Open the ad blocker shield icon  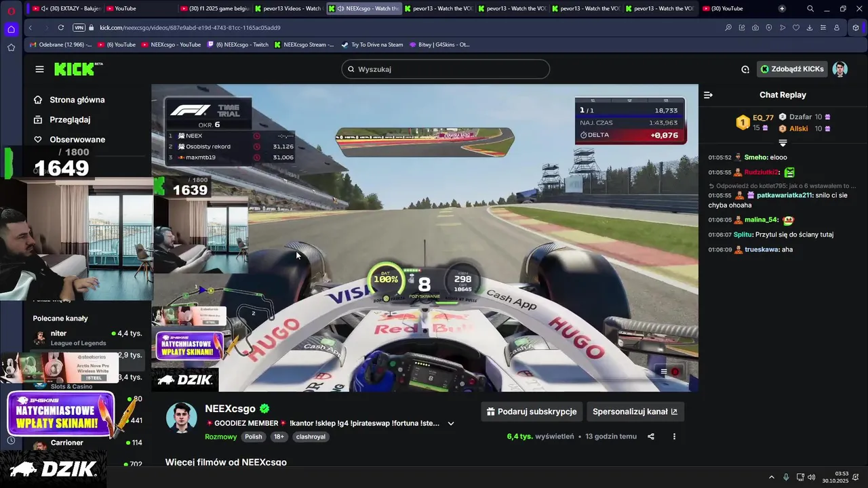pyautogui.click(x=769, y=28)
